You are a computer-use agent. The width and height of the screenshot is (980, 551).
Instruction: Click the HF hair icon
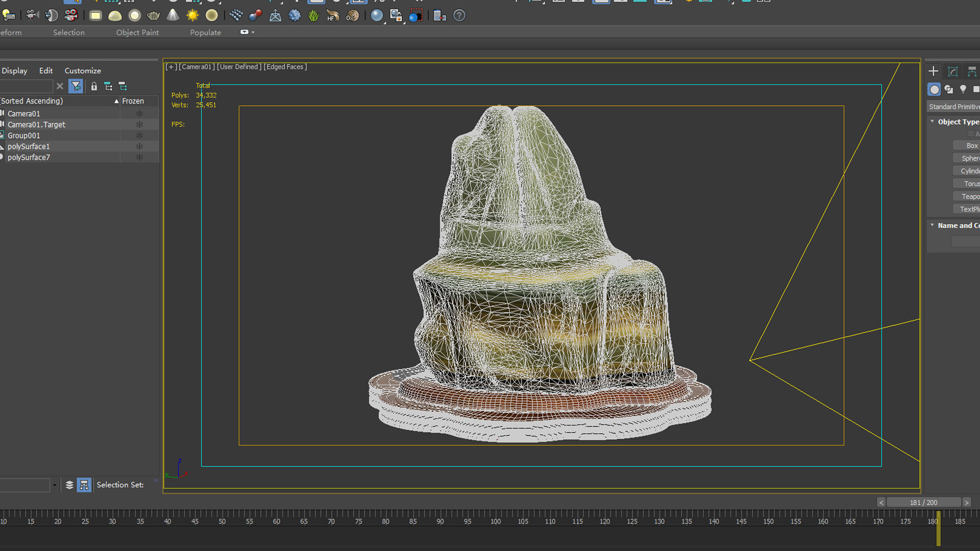[333, 15]
